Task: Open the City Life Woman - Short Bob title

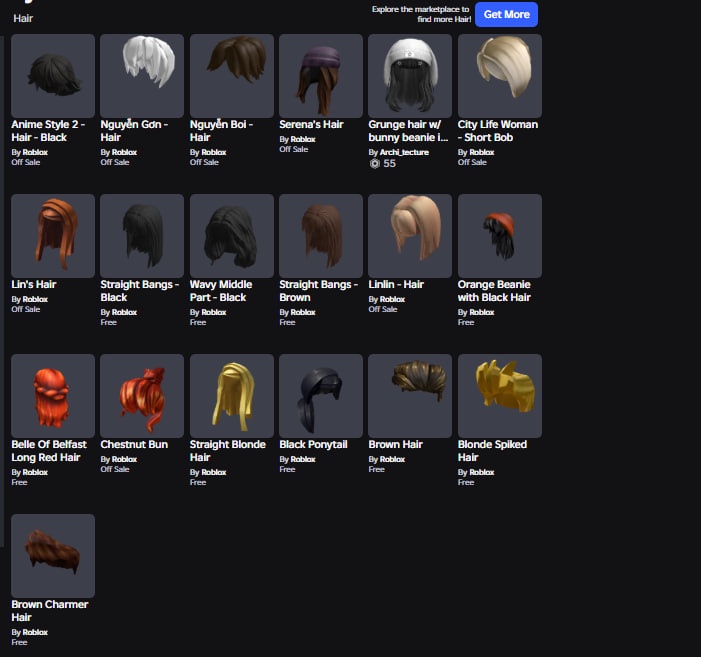Action: [498, 131]
